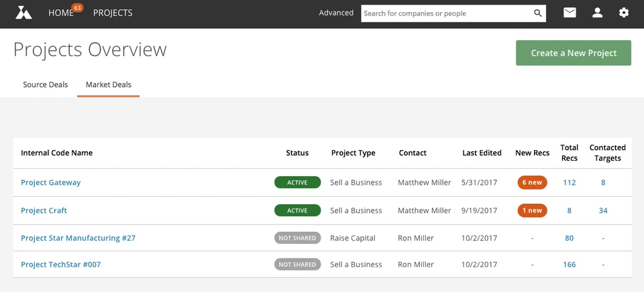Open Advanced search link
Screen dimensions: 644x292
click(336, 13)
